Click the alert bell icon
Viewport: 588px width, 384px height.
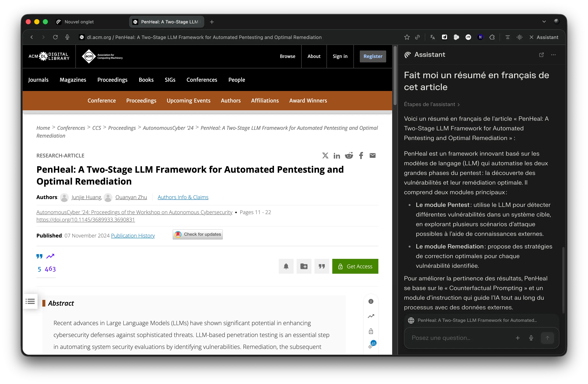point(286,266)
